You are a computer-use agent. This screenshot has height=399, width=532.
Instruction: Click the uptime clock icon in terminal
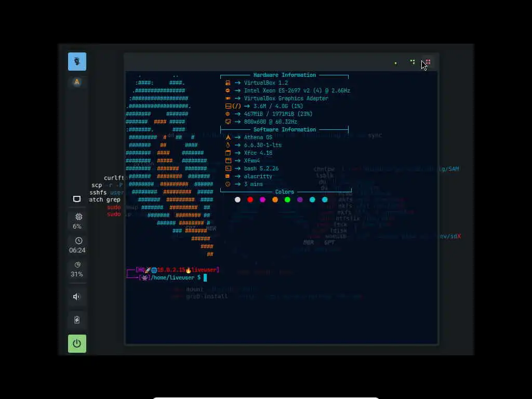tap(228, 184)
